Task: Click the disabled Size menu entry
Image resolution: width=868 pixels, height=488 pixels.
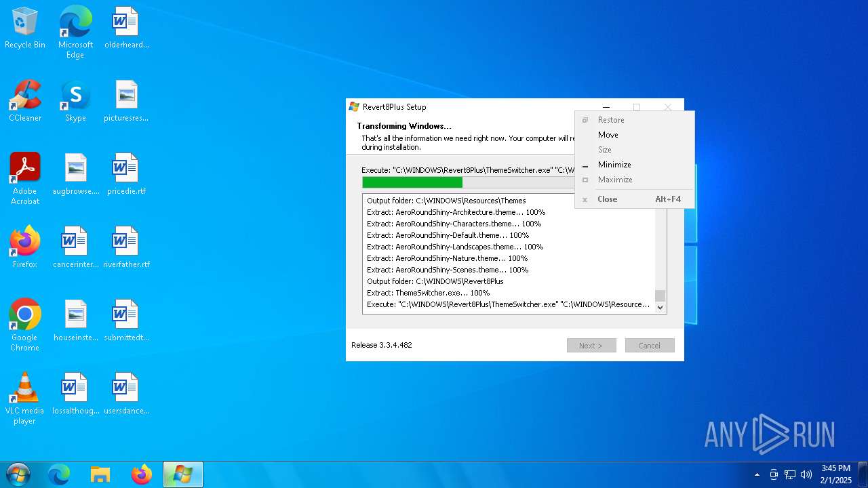Action: pyautogui.click(x=634, y=150)
